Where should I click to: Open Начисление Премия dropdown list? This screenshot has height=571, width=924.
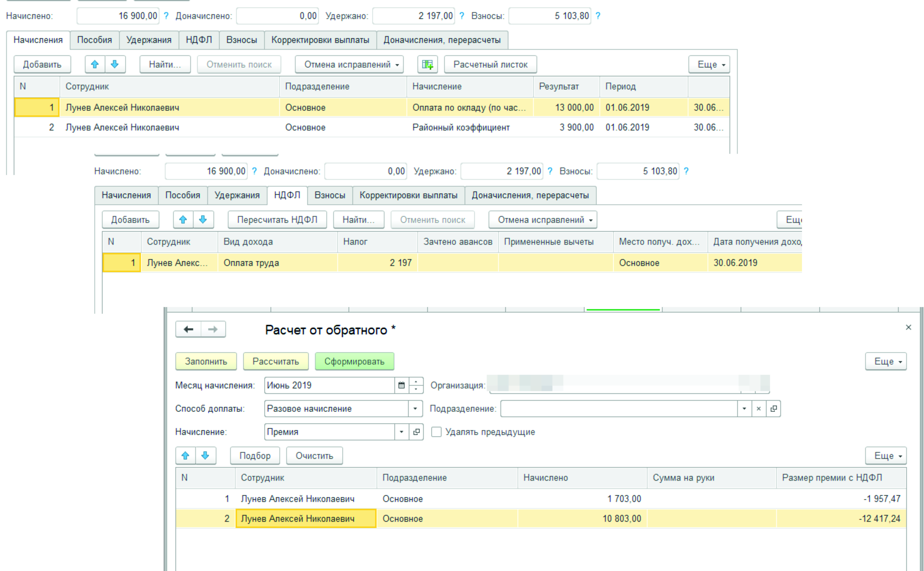point(401,432)
